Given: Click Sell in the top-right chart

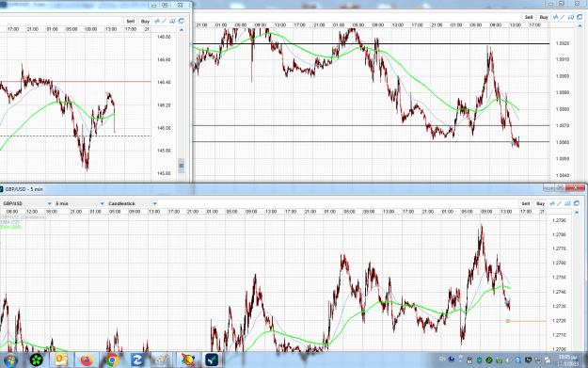Looking at the screenshot, I should tap(529, 17).
